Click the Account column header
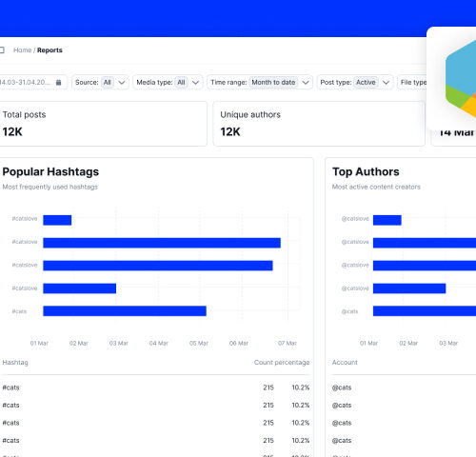Viewport: 476px width, 457px height. coord(345,363)
